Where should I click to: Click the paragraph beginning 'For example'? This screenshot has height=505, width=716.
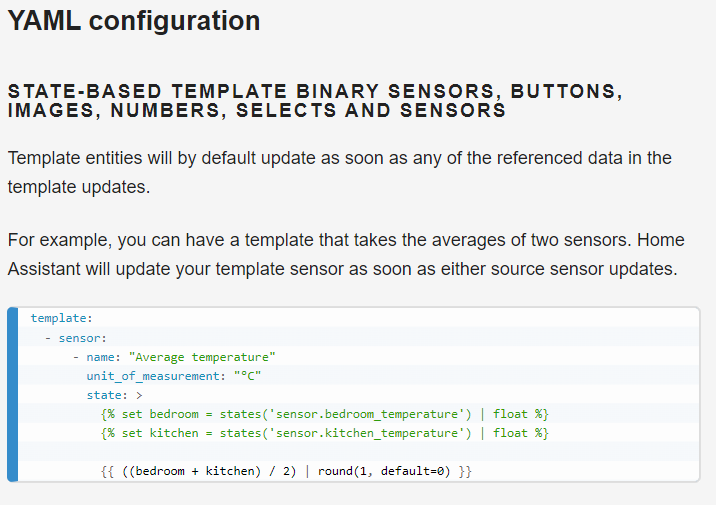click(x=346, y=254)
